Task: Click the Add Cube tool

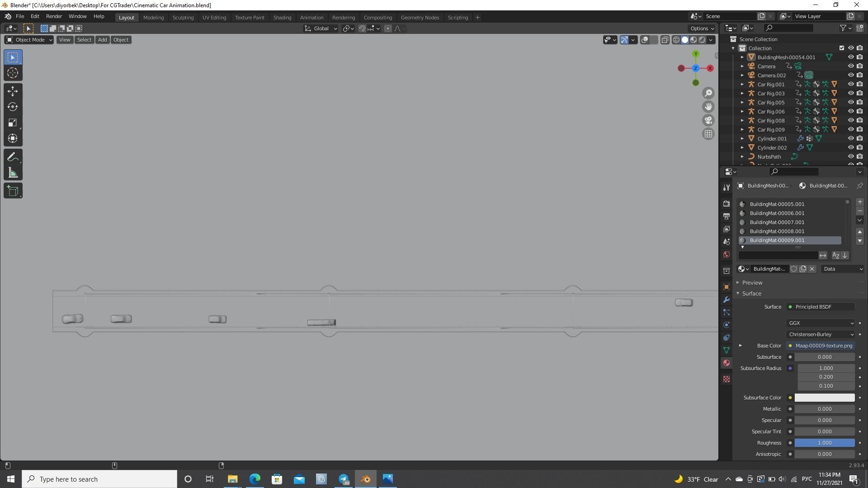Action: [x=13, y=191]
